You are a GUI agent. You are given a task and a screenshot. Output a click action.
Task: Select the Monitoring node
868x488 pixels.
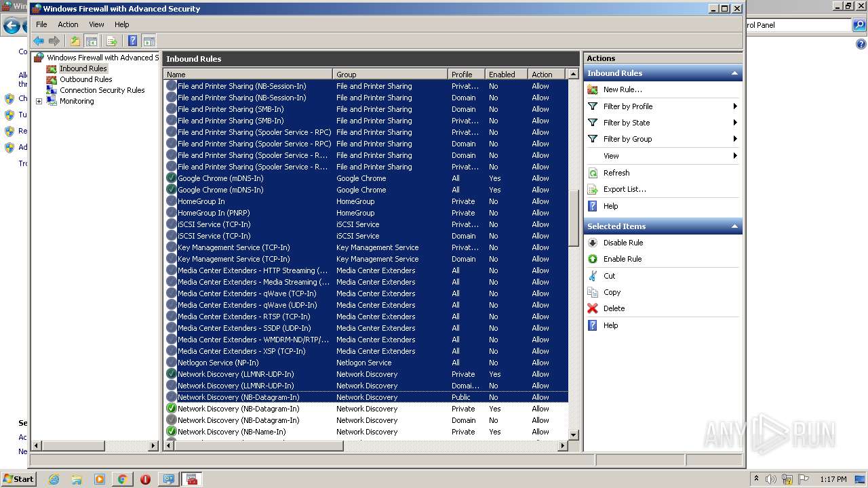tap(77, 101)
